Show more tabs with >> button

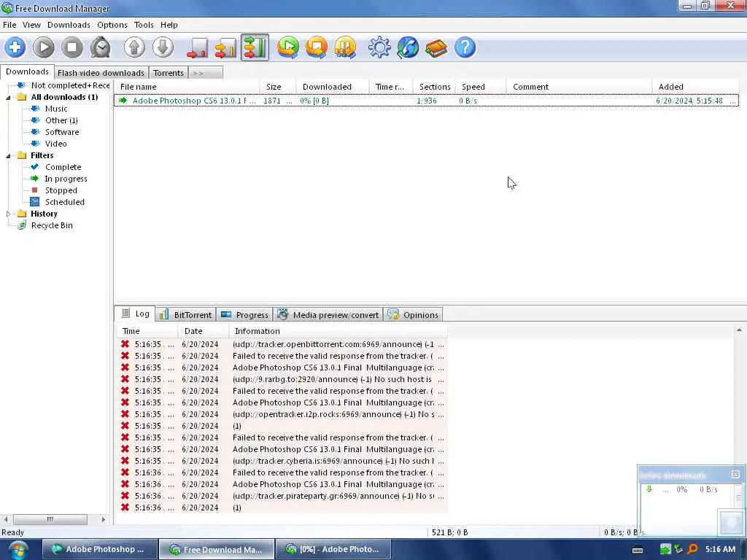click(x=205, y=73)
